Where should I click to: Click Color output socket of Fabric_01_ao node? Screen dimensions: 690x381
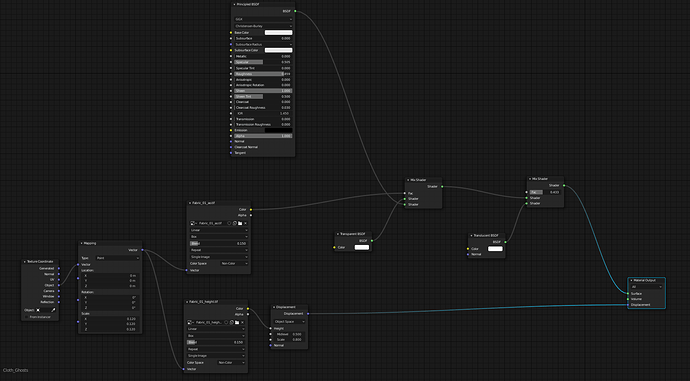click(251, 209)
